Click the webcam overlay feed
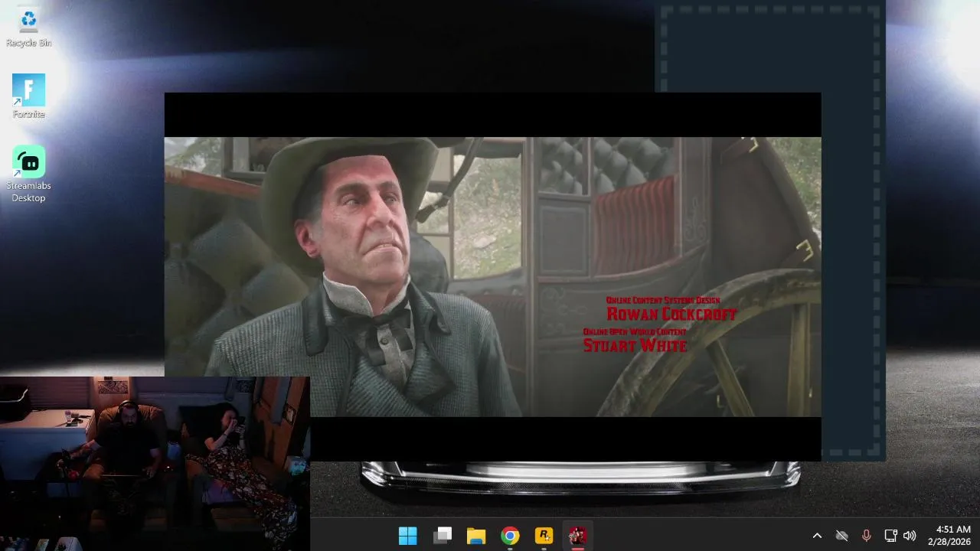Viewport: 980px width, 551px height. point(155,464)
